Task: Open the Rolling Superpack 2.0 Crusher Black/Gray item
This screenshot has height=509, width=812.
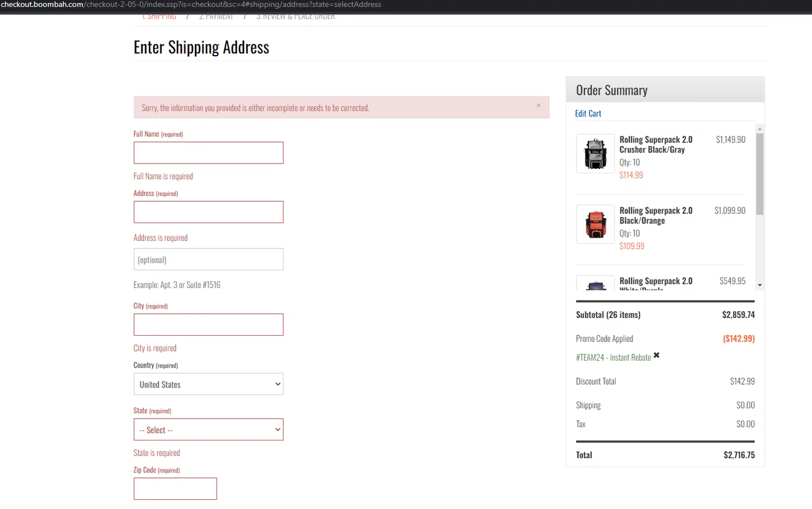Action: pos(656,145)
